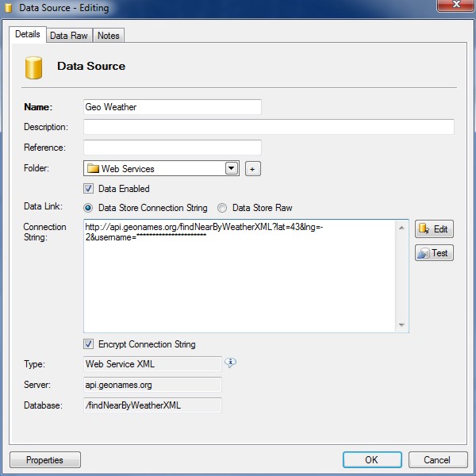Open the Notes tab

pos(108,36)
